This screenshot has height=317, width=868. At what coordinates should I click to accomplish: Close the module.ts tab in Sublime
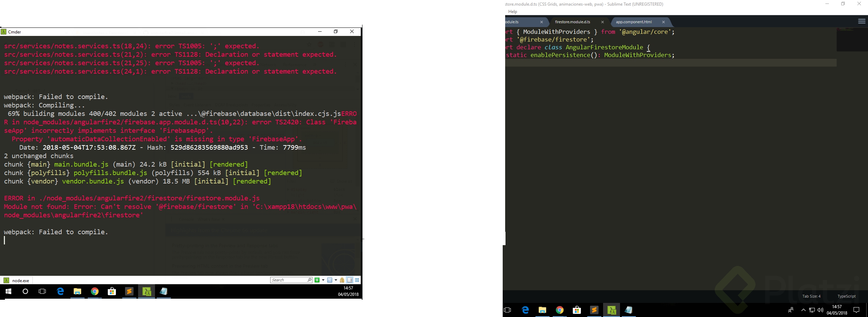tap(541, 22)
